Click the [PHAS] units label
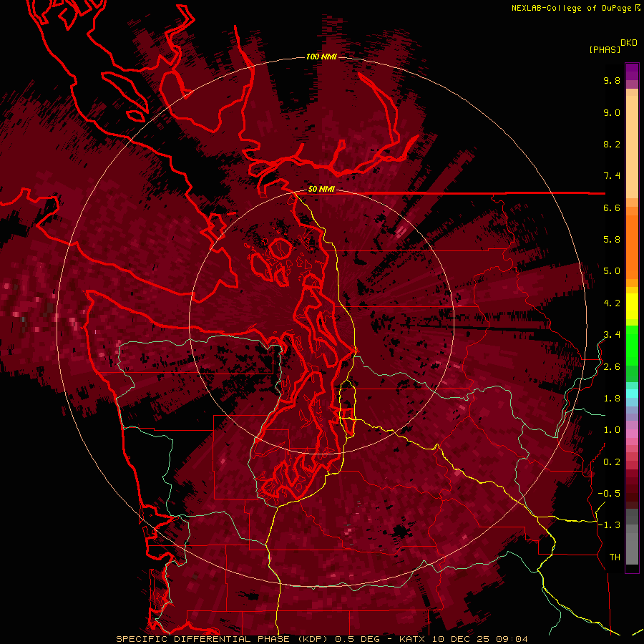 [605, 49]
